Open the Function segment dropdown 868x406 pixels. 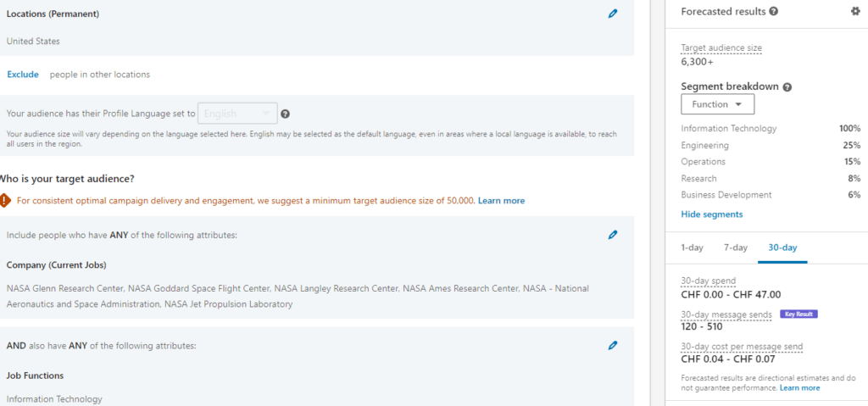(x=717, y=104)
